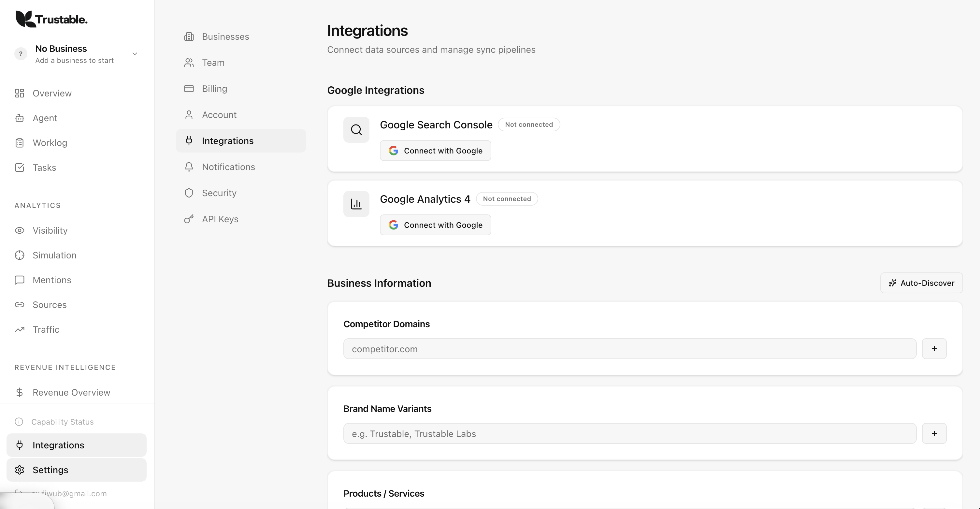Switch to the Billing settings tab
The height and width of the screenshot is (509, 980).
click(x=215, y=89)
